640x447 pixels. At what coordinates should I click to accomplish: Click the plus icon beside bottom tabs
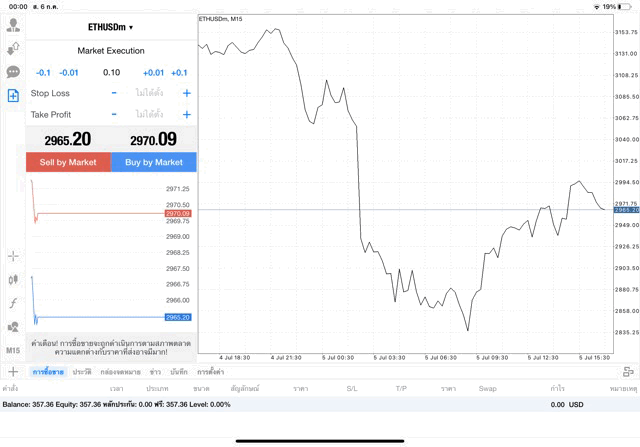pos(13,372)
